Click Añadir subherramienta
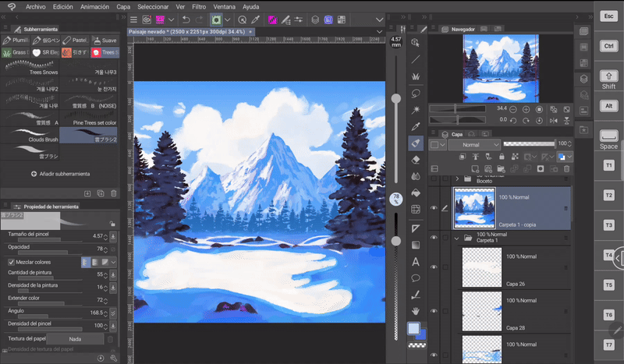The width and height of the screenshot is (624, 364). (x=61, y=174)
